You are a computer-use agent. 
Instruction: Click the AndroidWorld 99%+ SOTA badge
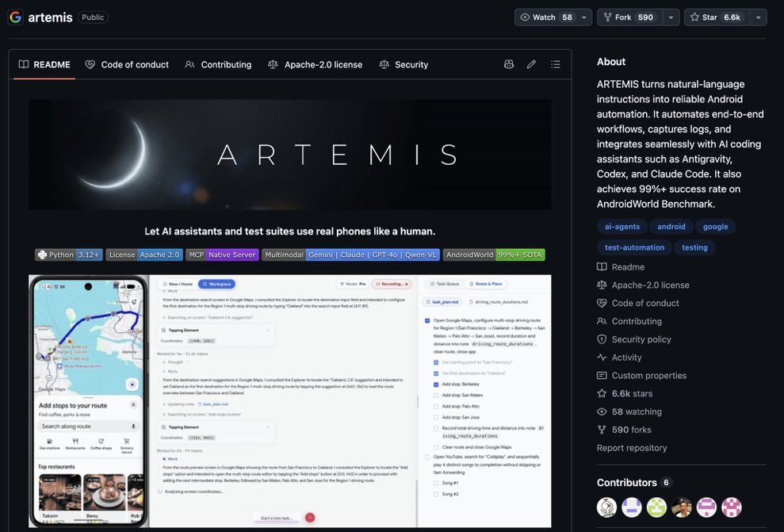(x=494, y=255)
